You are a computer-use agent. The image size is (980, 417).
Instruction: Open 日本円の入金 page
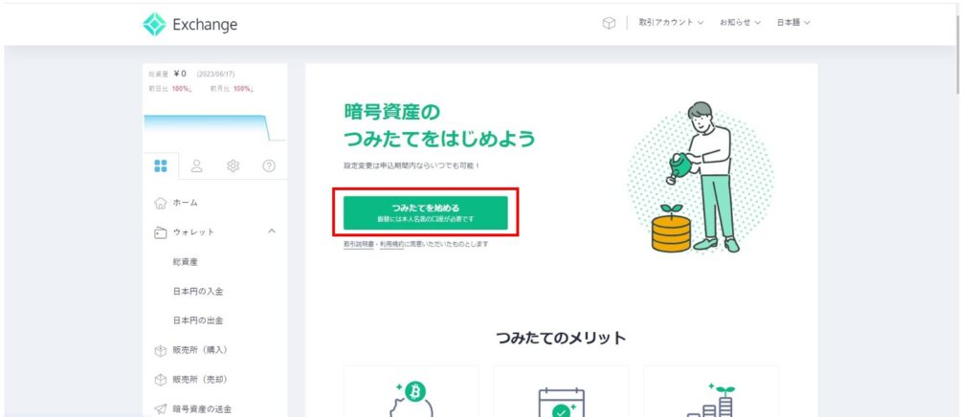pyautogui.click(x=197, y=292)
